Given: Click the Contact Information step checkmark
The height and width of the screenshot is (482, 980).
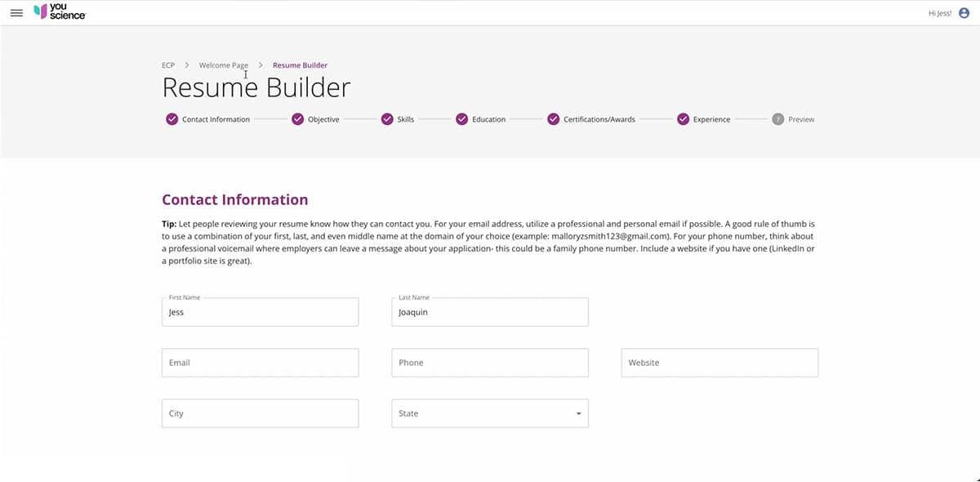Looking at the screenshot, I should (x=171, y=119).
